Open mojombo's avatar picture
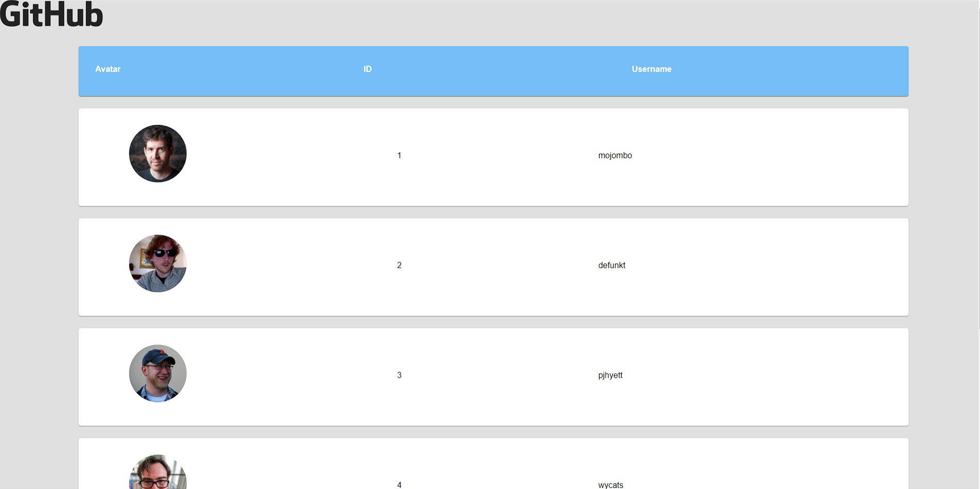 tap(158, 154)
